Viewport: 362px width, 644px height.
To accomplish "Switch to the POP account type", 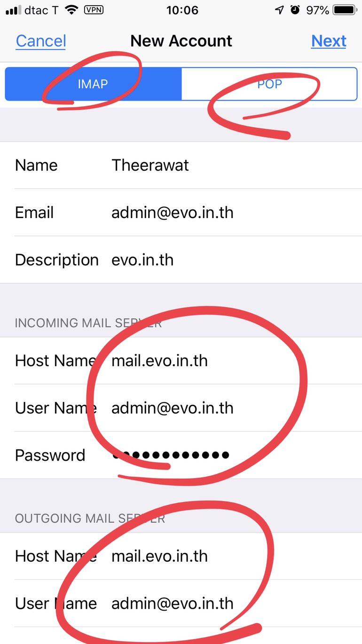I will 269,84.
